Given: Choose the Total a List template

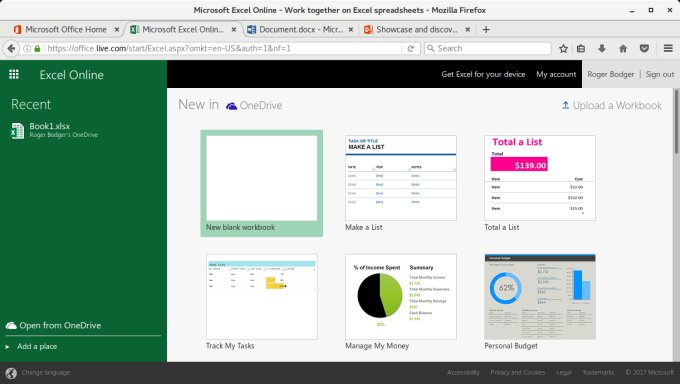Looking at the screenshot, I should 540,178.
